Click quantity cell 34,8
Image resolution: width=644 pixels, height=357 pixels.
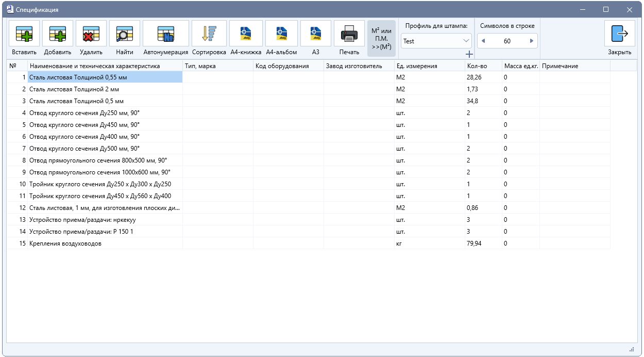483,101
